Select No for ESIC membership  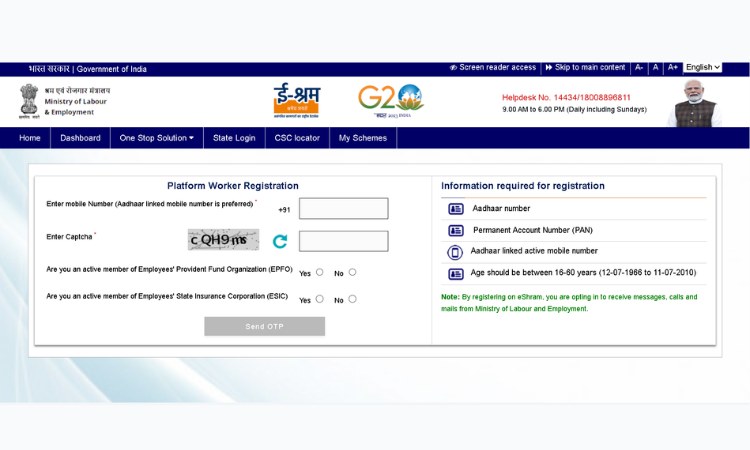353,299
